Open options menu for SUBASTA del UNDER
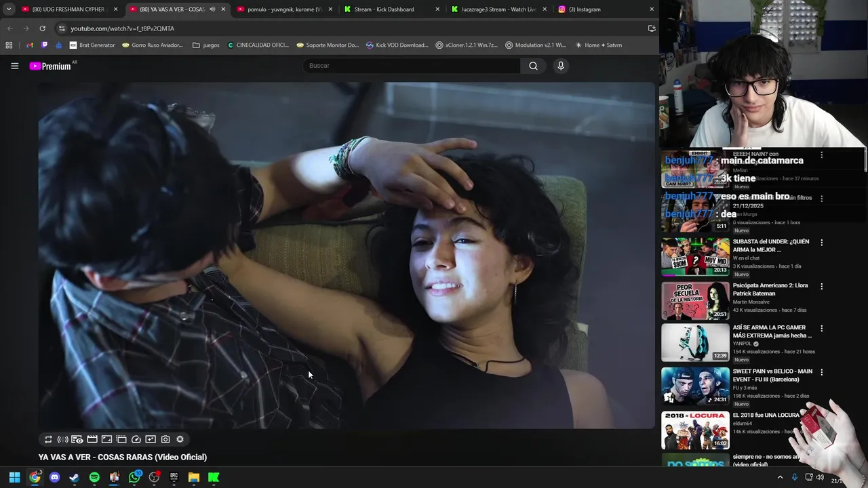Image resolution: width=868 pixels, height=488 pixels. [x=821, y=242]
